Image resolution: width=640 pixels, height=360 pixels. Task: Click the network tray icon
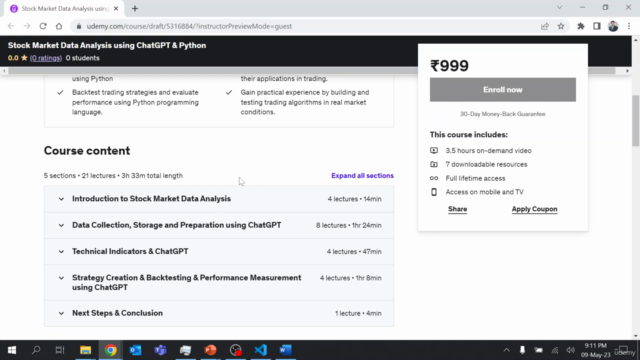[x=555, y=350]
